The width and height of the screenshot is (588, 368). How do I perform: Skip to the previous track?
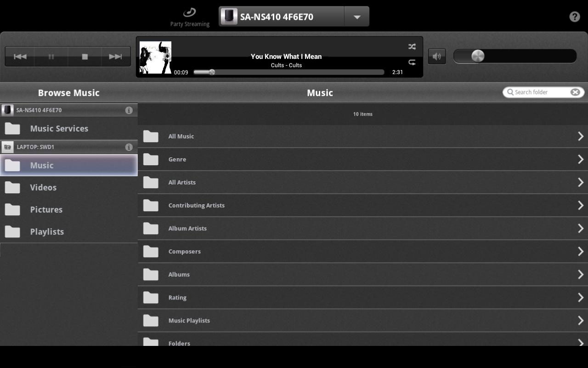coord(20,56)
